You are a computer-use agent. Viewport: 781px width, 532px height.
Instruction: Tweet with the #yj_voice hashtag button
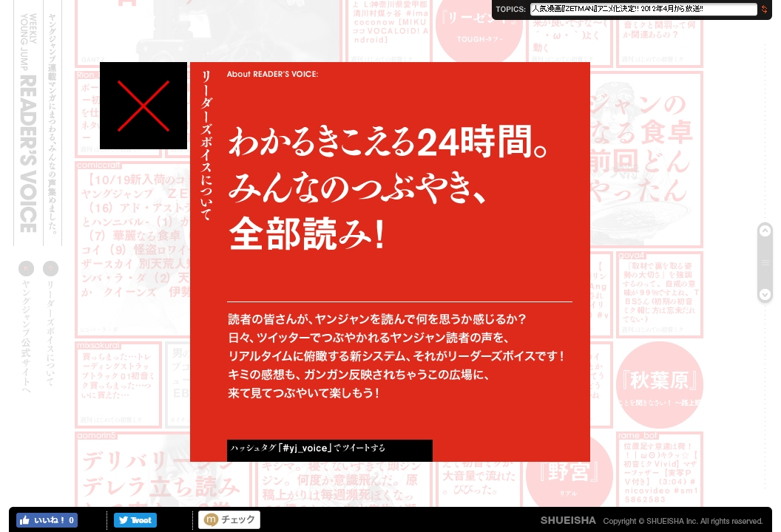pos(329,449)
